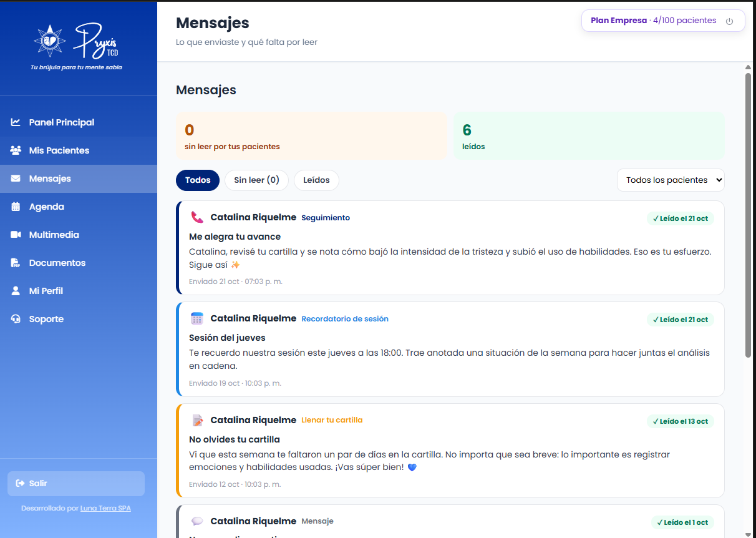Screen dimensions: 756x538
Task: Click the Documentos file icon
Action: (x=16, y=263)
